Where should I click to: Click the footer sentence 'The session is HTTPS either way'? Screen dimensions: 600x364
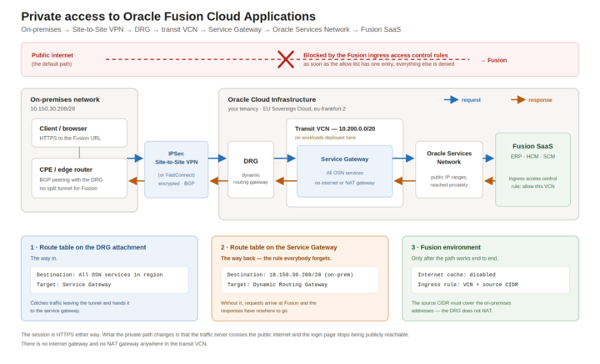point(60,335)
